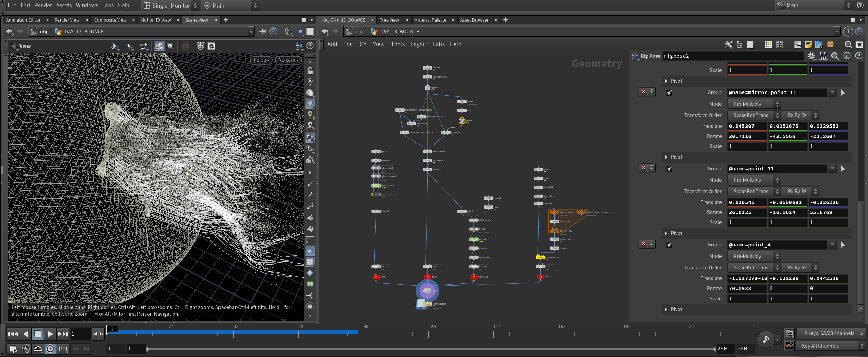Open help for the Rig Pose node
Screen dimensions: 868x357
[859, 56]
